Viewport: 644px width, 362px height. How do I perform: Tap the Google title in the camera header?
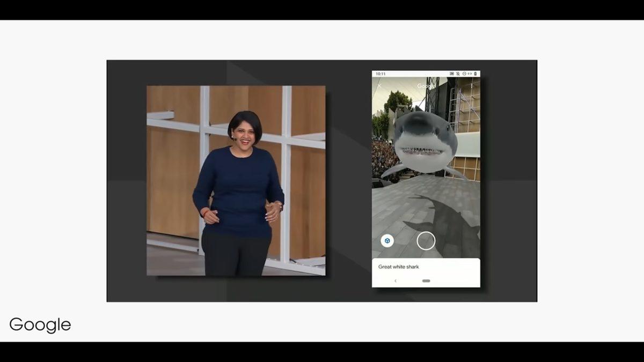(428, 85)
